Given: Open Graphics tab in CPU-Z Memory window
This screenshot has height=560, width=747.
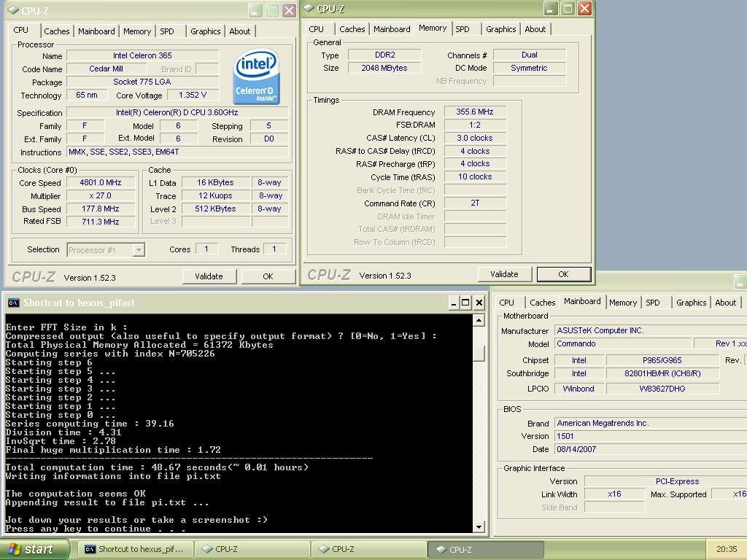Looking at the screenshot, I should point(500,29).
